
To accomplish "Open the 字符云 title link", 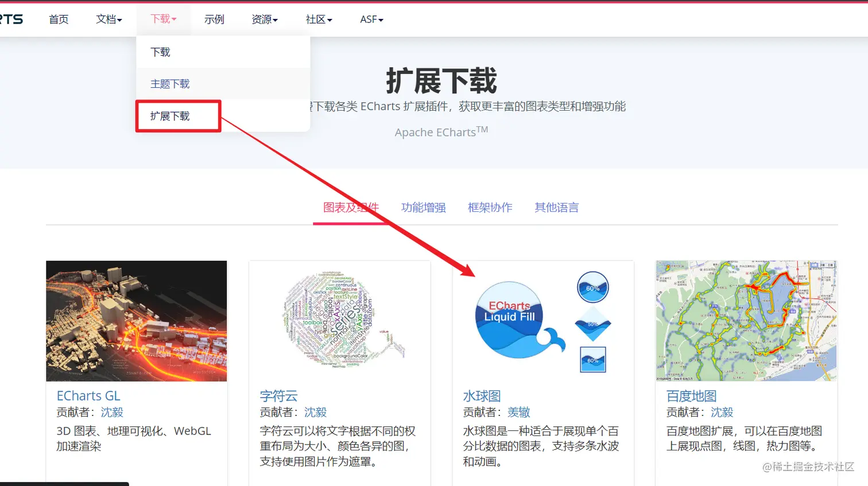I will tap(279, 396).
